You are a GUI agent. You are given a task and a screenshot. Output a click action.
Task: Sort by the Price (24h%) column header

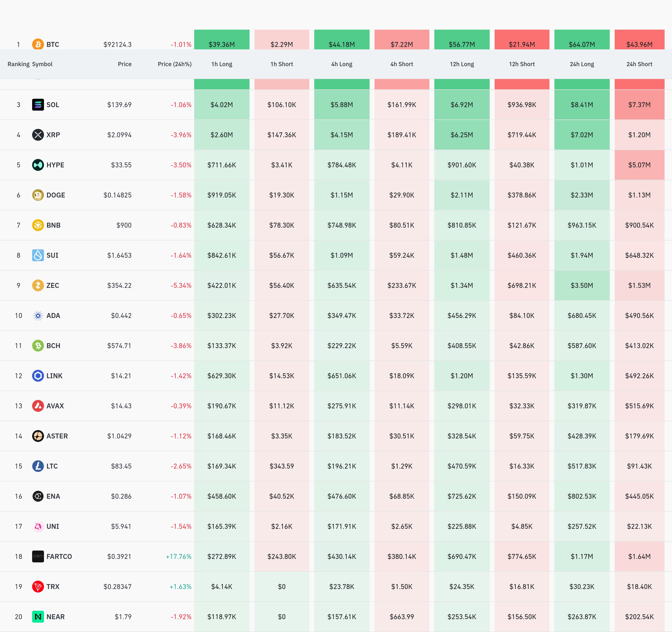pyautogui.click(x=174, y=64)
